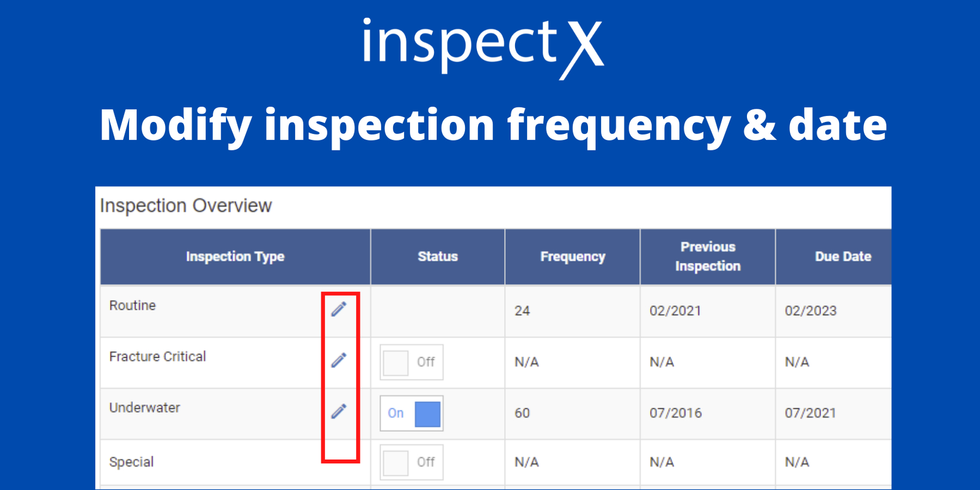Select the Status column header
Screen dimensions: 980x490
pos(437,256)
